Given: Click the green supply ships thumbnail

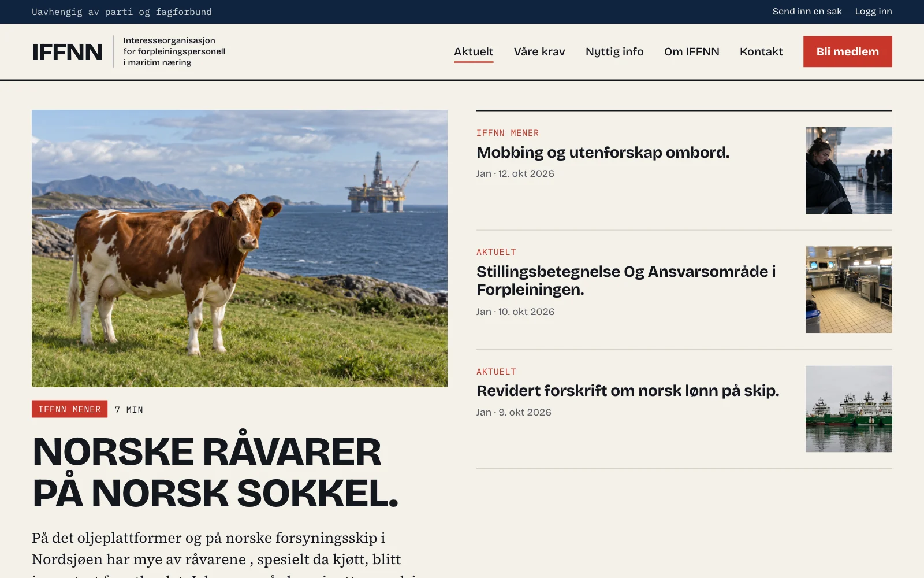Looking at the screenshot, I should click(849, 409).
